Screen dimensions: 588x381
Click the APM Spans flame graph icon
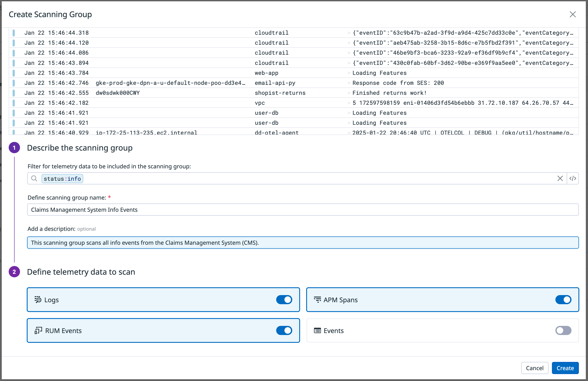pos(317,300)
